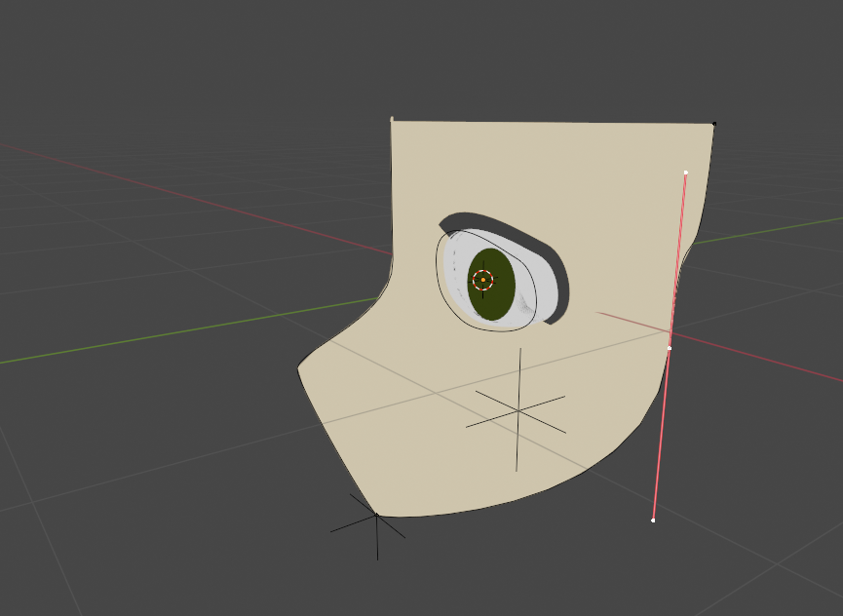Select the empty axes at chin corner

pyautogui.click(x=377, y=517)
